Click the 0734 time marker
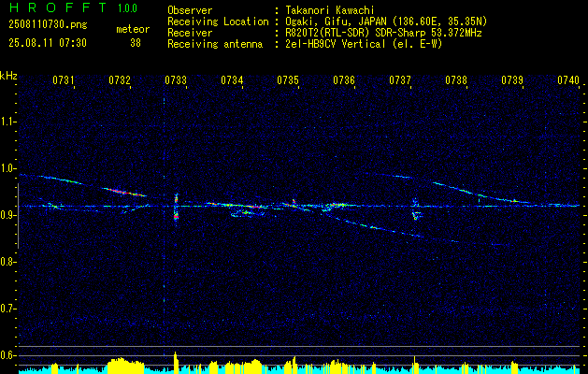588x374 pixels. point(232,79)
